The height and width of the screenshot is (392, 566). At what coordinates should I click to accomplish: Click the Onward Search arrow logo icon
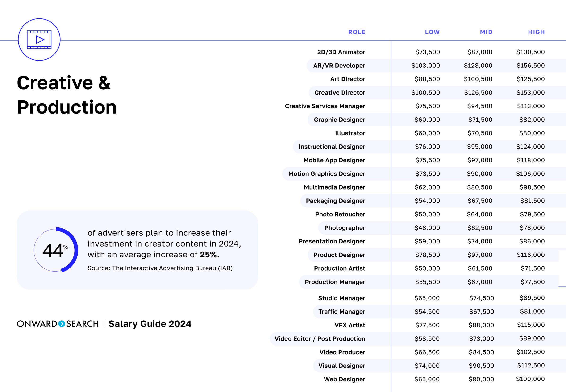62,324
